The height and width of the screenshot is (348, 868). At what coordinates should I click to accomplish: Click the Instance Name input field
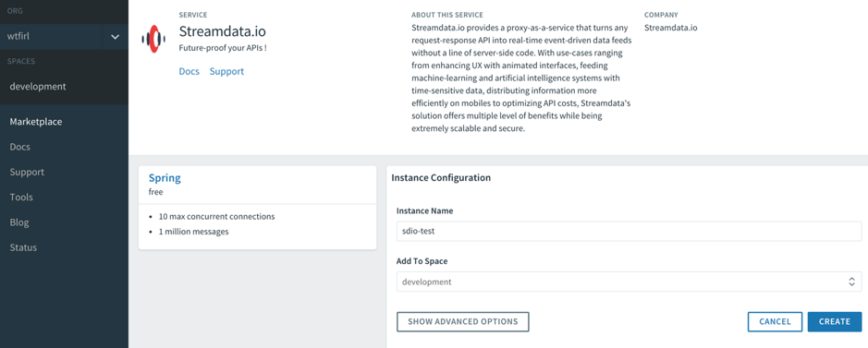(629, 232)
